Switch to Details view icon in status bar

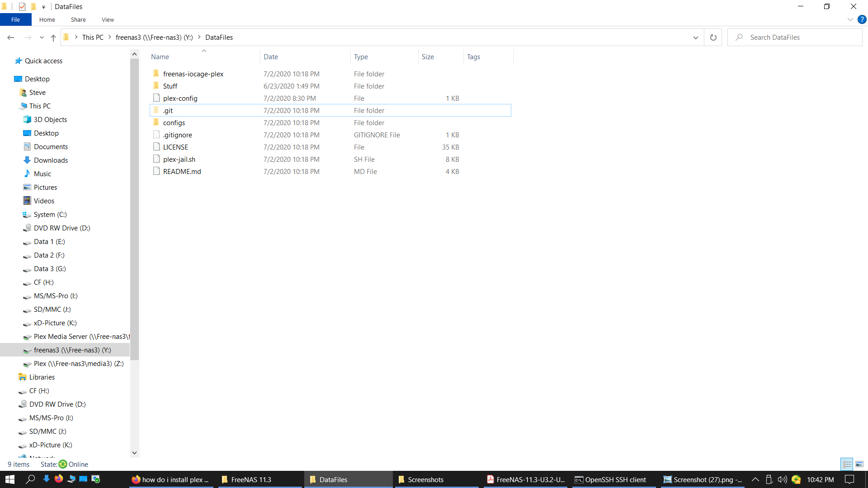pyautogui.click(x=847, y=464)
